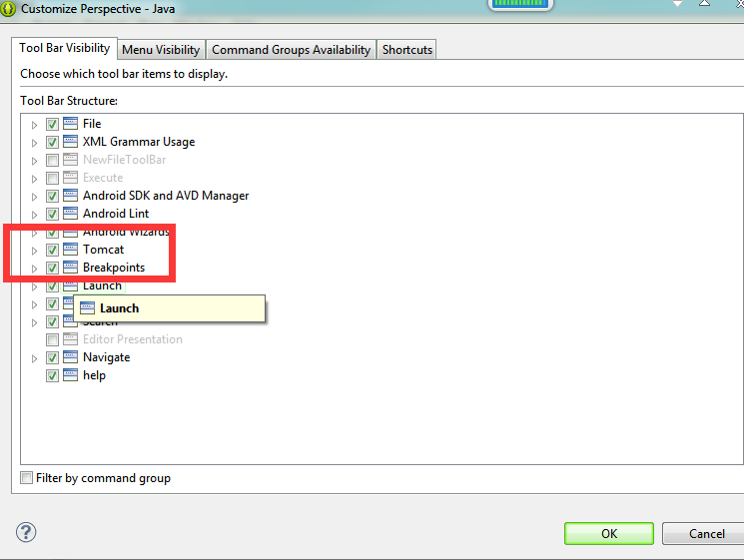
Task: Uncheck the Navigate checkbox
Action: click(52, 357)
